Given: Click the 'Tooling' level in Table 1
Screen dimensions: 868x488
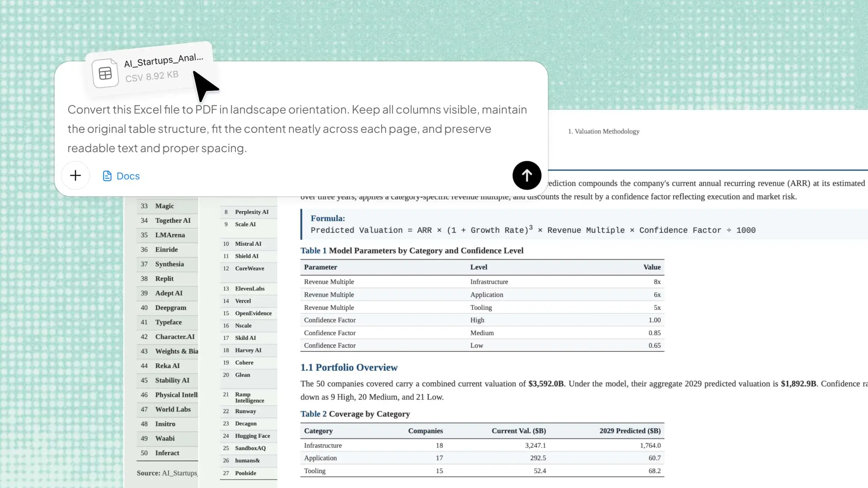Looking at the screenshot, I should click(481, 308).
